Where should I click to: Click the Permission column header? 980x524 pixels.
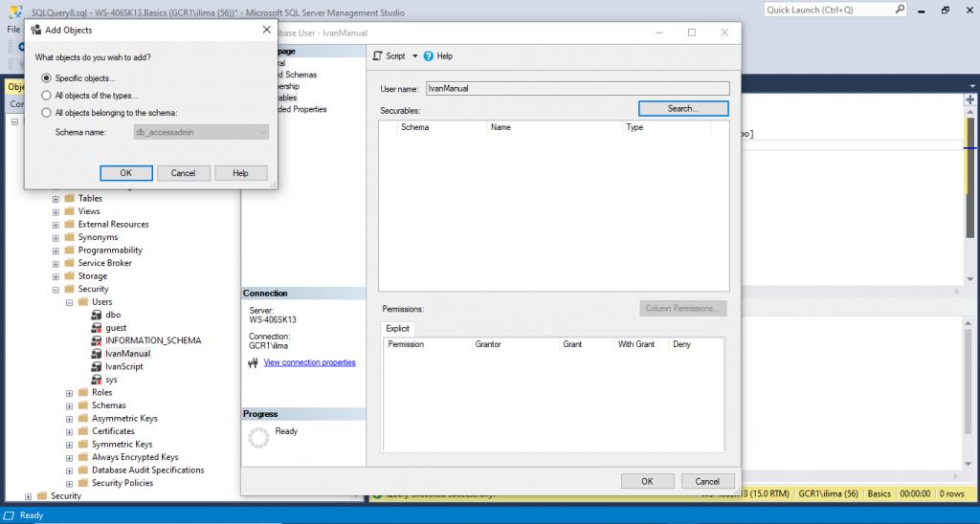click(x=428, y=345)
